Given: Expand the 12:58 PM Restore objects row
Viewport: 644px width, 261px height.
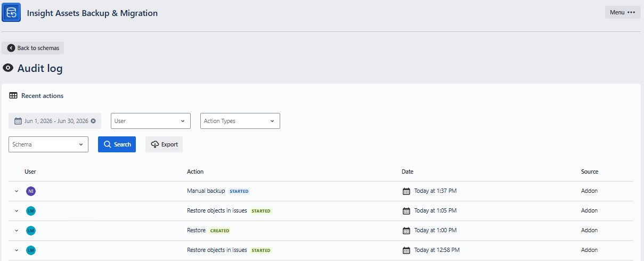Looking at the screenshot, I should pos(17,250).
